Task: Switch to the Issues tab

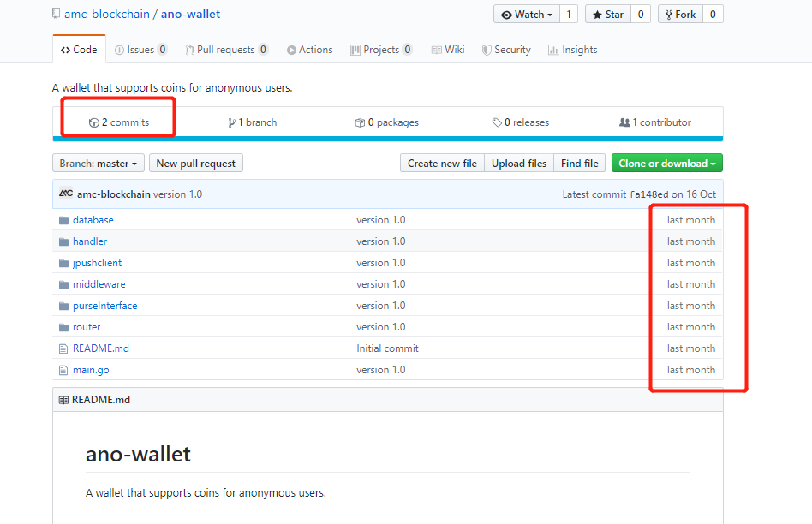Action: (140, 50)
